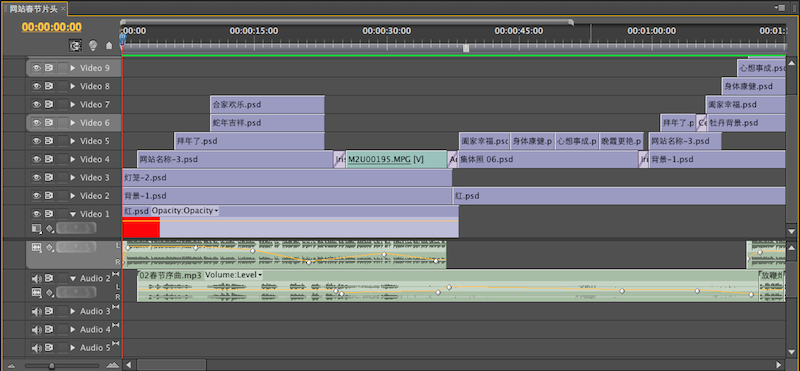Click Show Keyframes icon under Video 1
800x371 pixels.
[50, 228]
